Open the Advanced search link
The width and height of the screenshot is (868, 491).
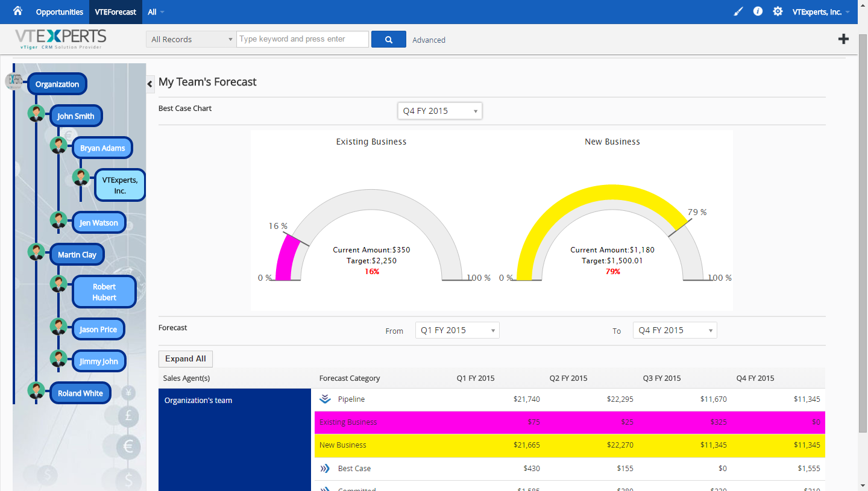tap(429, 40)
